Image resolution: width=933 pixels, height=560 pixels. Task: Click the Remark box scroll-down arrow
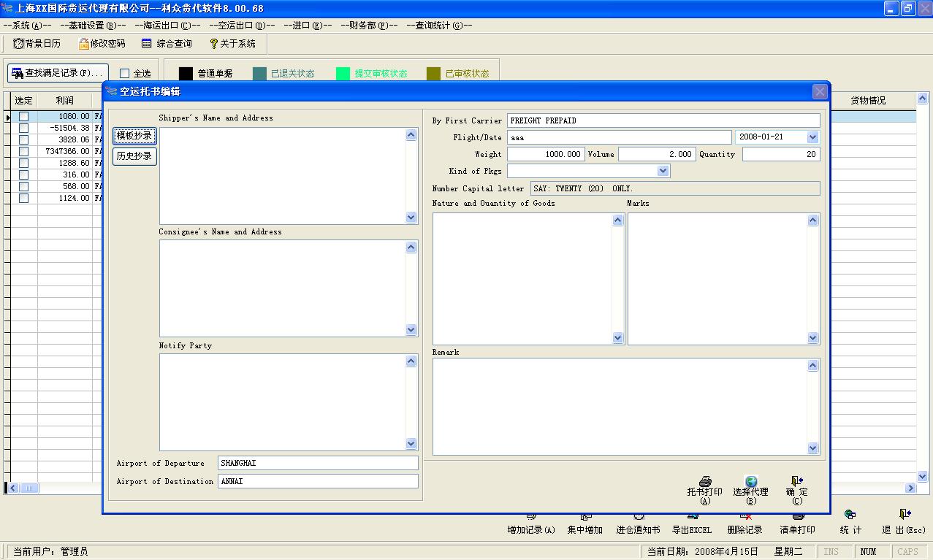tap(812, 448)
